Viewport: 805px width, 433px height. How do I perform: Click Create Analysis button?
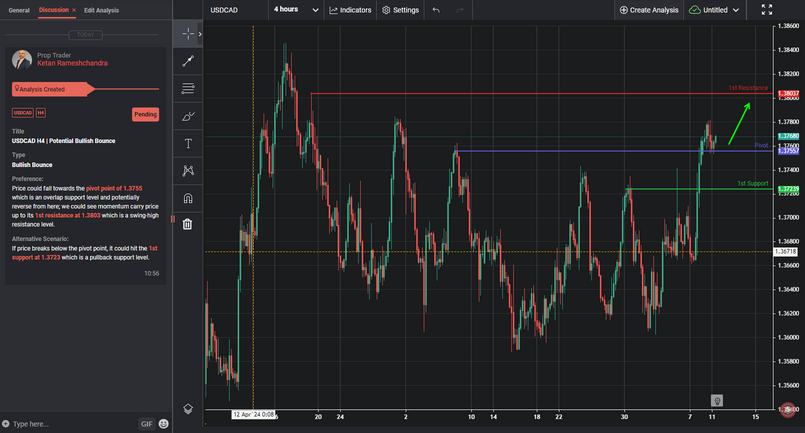649,10
